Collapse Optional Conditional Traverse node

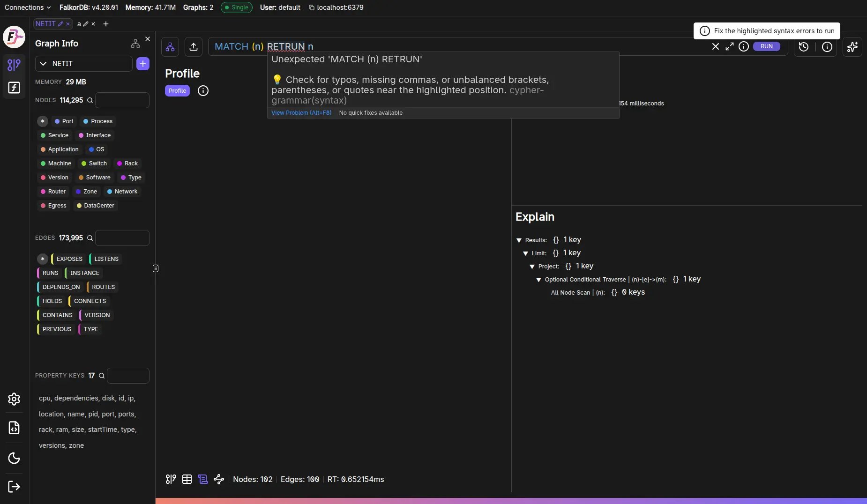(538, 280)
